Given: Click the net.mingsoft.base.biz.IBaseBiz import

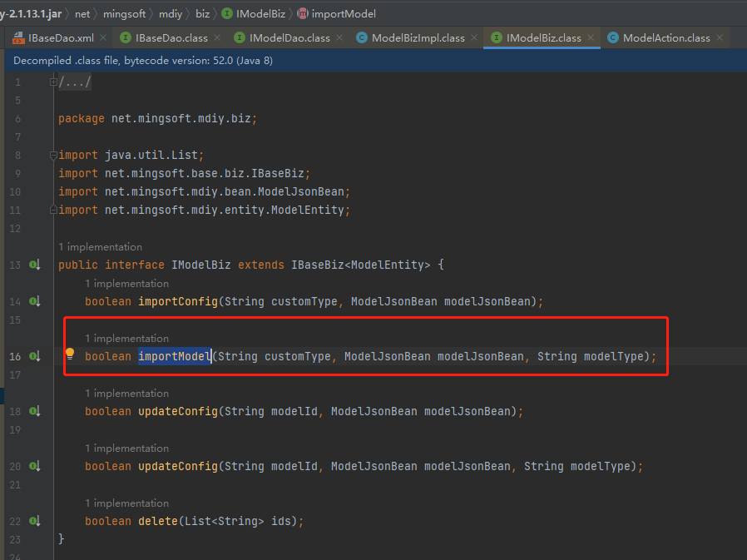Looking at the screenshot, I should coord(185,173).
